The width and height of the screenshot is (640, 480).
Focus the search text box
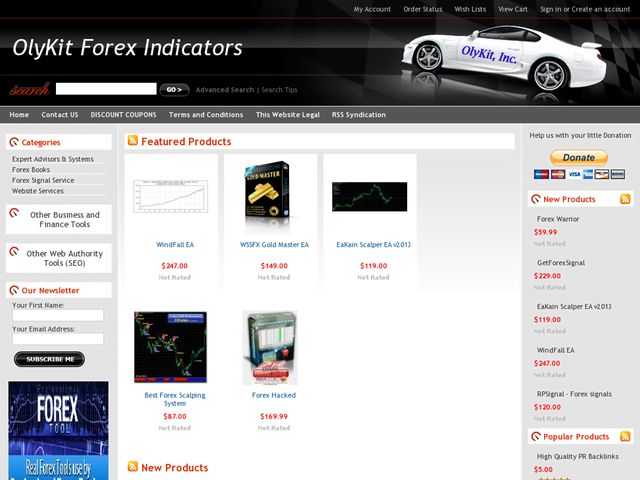[x=106, y=89]
